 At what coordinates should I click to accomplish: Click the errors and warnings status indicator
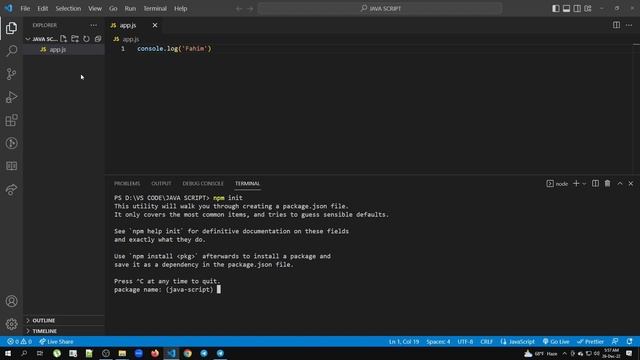[x=20, y=342]
